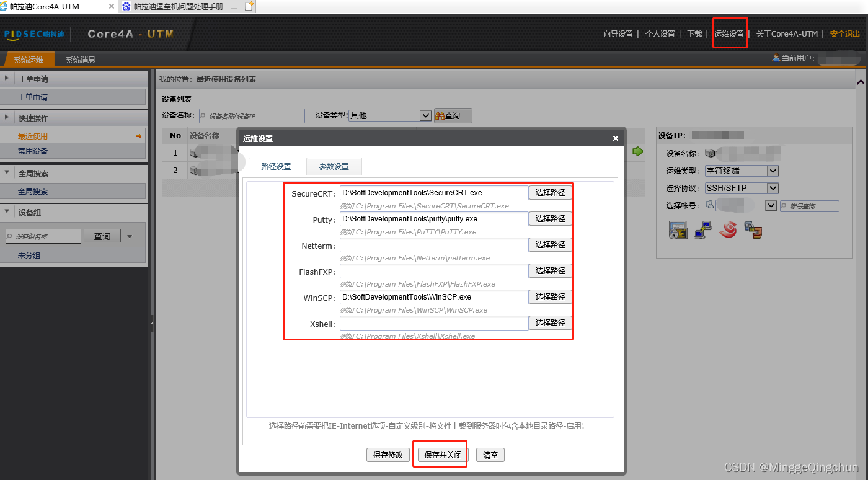Image resolution: width=868 pixels, height=480 pixels.
Task: Open 常用设备 in the sidebar
Action: point(33,151)
